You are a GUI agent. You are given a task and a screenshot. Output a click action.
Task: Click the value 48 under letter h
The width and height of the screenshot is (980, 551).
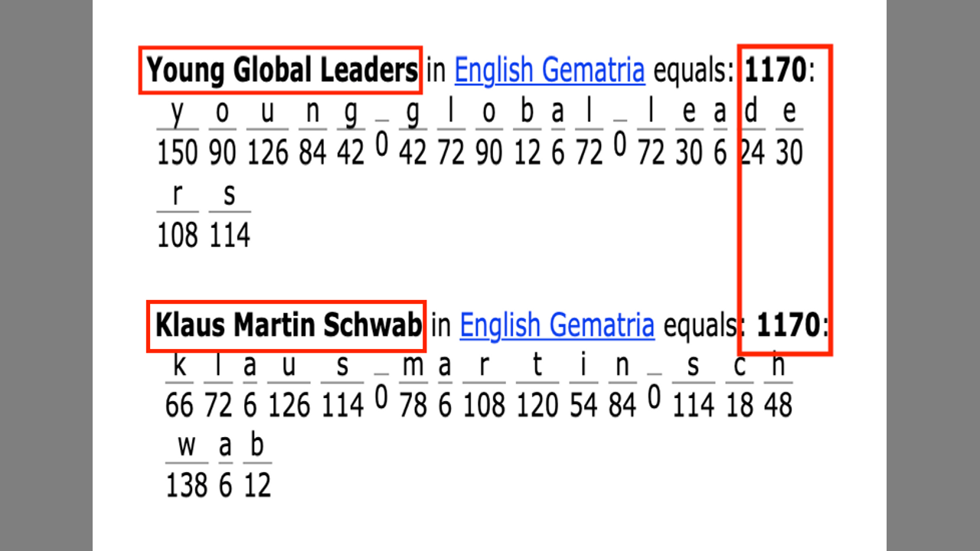point(778,406)
